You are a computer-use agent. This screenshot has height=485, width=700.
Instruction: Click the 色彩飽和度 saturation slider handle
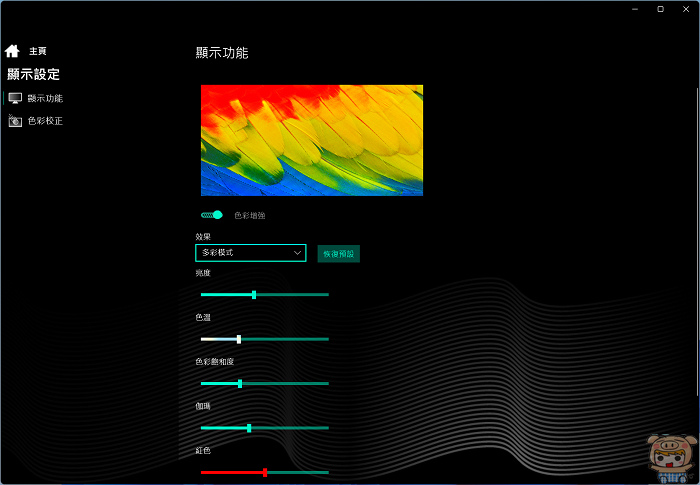click(x=240, y=383)
